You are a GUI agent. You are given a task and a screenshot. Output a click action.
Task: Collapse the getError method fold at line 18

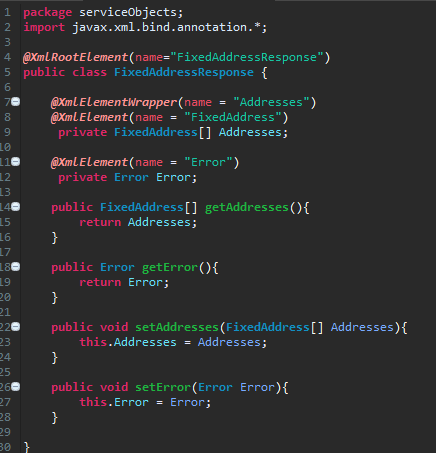[x=16, y=267]
